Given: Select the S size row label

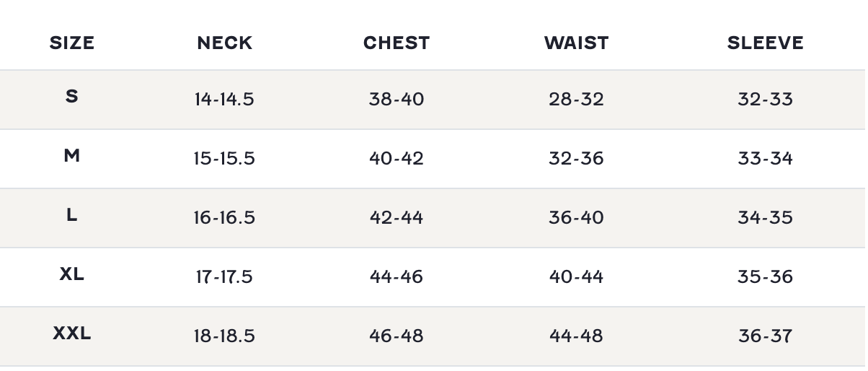Looking at the screenshot, I should (x=72, y=96).
